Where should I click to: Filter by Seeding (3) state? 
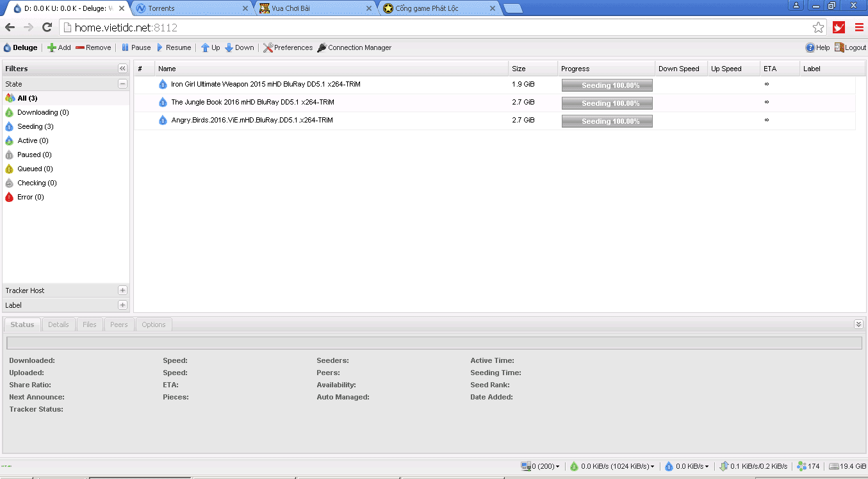(35, 126)
